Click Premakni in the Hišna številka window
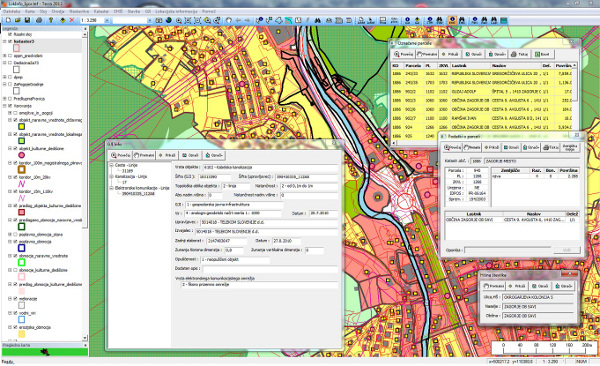This screenshot has height=366, width=600. [x=493, y=286]
